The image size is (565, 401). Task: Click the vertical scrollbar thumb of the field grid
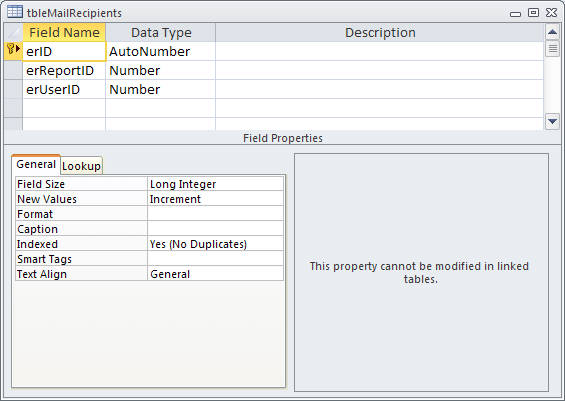pyautogui.click(x=552, y=48)
